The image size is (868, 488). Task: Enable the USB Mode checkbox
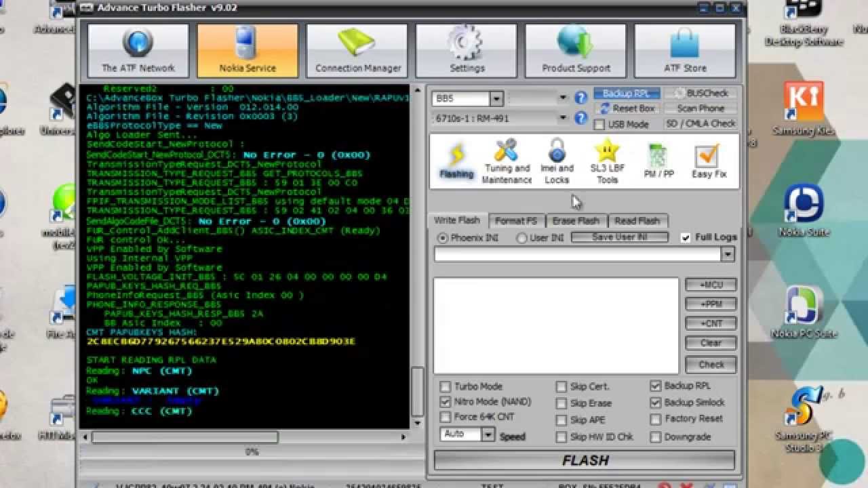[x=599, y=125]
